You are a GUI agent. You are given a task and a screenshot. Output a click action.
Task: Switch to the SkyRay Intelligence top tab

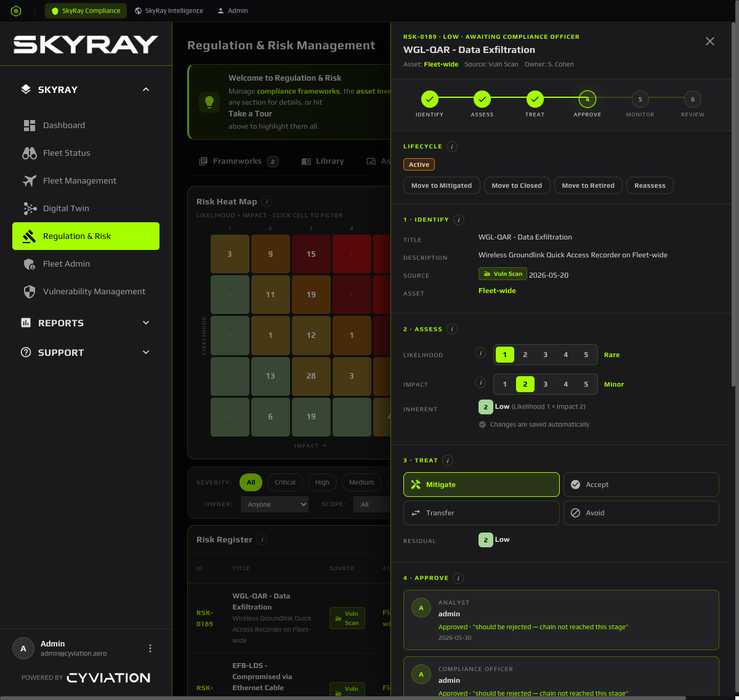[169, 11]
